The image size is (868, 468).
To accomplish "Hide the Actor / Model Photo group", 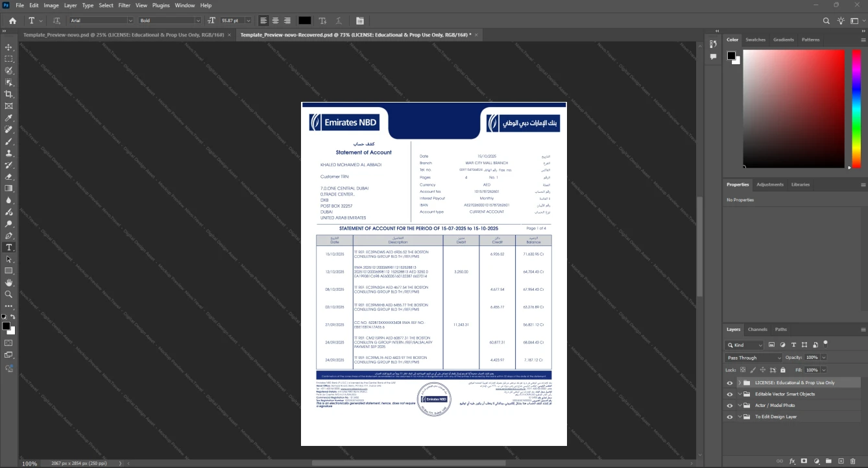I will point(730,406).
